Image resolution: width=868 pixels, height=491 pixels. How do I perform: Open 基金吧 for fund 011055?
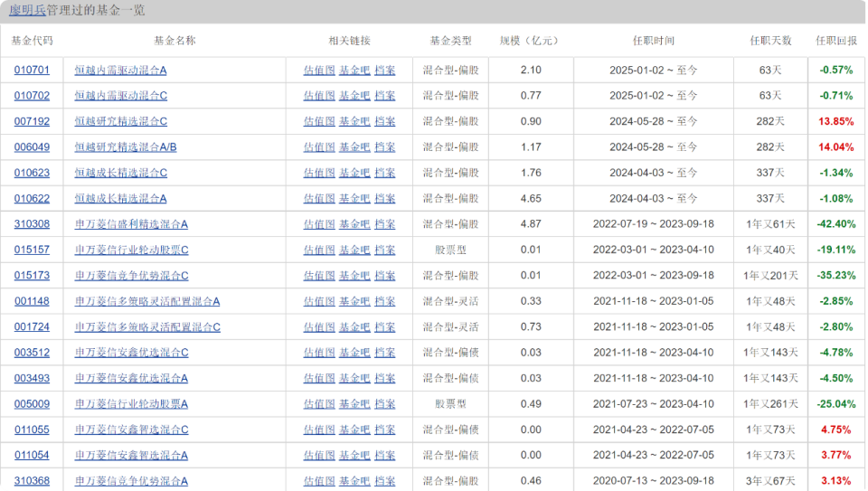tap(354, 430)
